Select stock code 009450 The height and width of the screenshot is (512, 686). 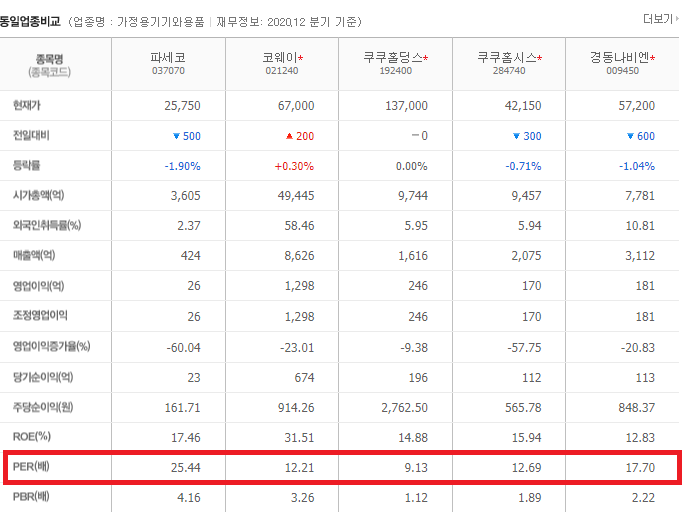(623, 71)
